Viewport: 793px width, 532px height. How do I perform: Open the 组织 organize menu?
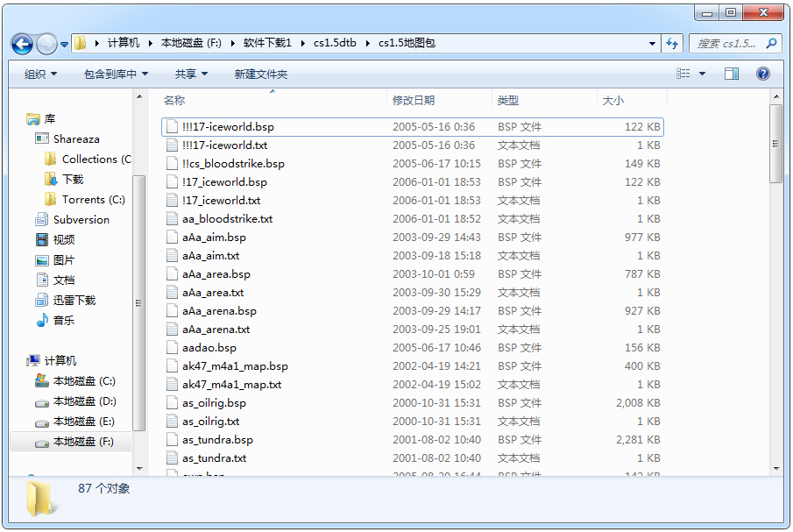click(x=40, y=74)
